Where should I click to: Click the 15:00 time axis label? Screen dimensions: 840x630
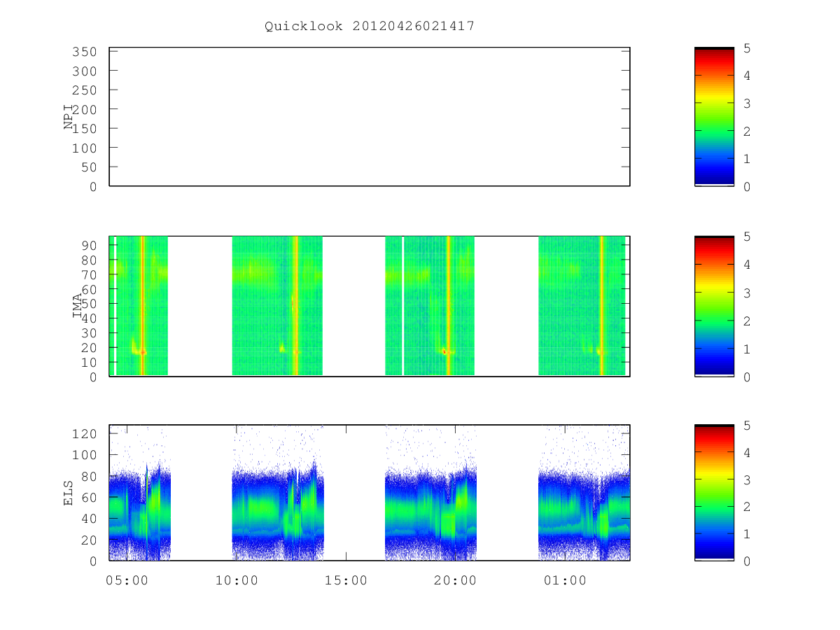coord(346,580)
